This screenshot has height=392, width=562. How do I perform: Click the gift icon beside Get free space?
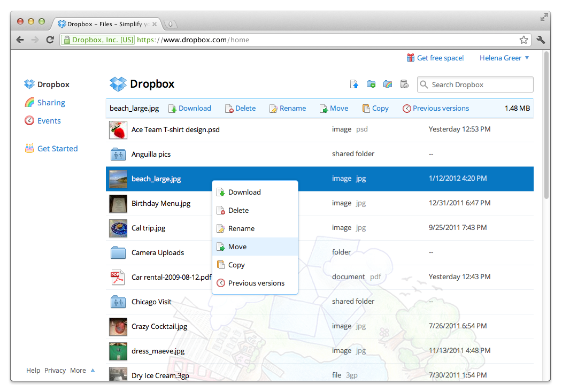point(410,57)
